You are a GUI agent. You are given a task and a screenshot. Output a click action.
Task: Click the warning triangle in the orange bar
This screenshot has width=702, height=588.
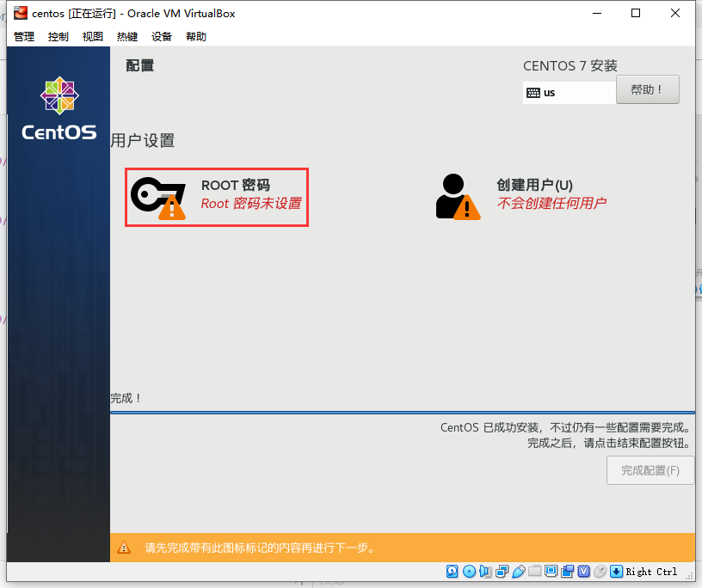[x=124, y=548]
